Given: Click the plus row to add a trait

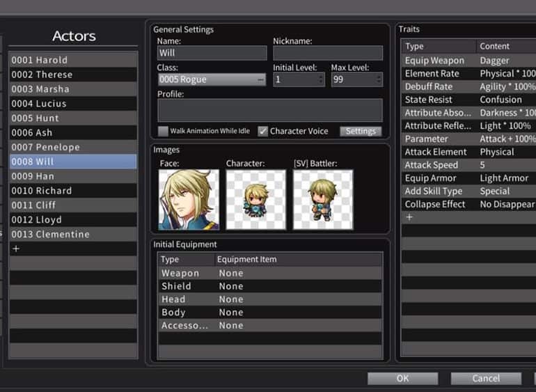Looking at the screenshot, I should click(x=409, y=217).
